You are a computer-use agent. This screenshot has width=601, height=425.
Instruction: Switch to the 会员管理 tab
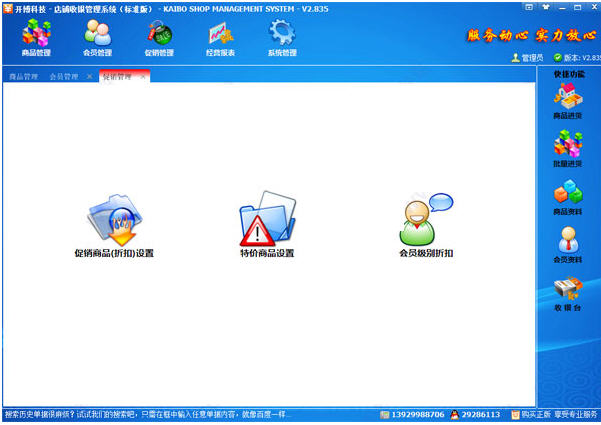tap(64, 77)
